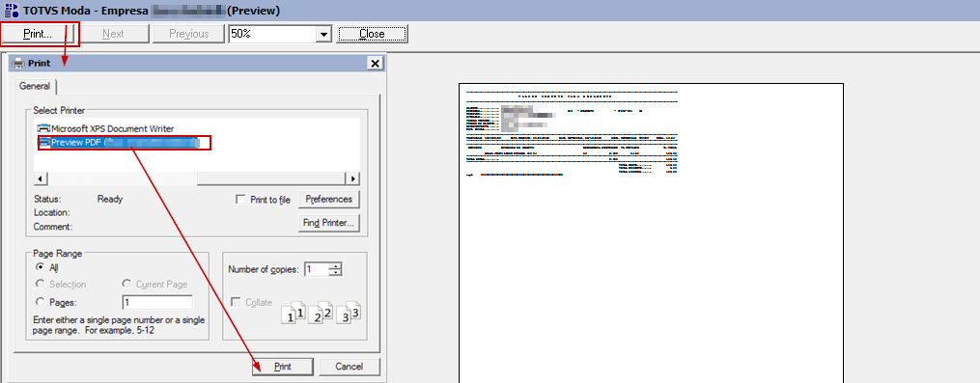Go to the Next page in preview
Viewport: 980px width, 383px height.
113,34
